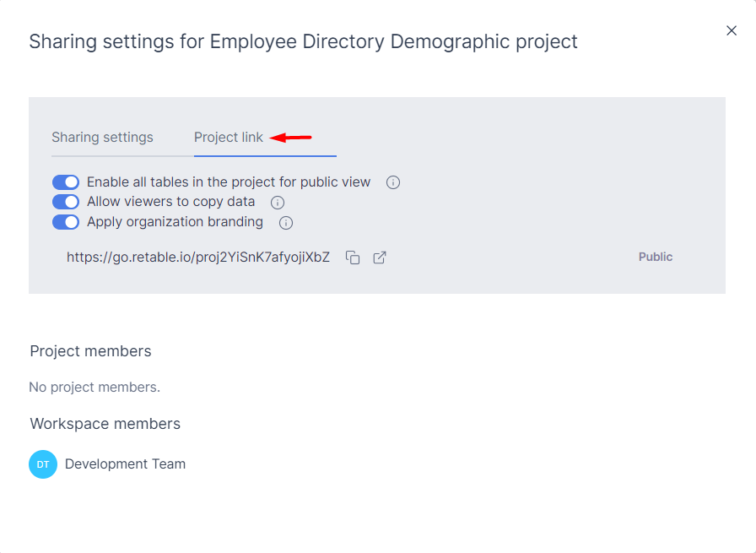This screenshot has width=756, height=553.
Task: Click the No project members text
Action: coord(94,388)
